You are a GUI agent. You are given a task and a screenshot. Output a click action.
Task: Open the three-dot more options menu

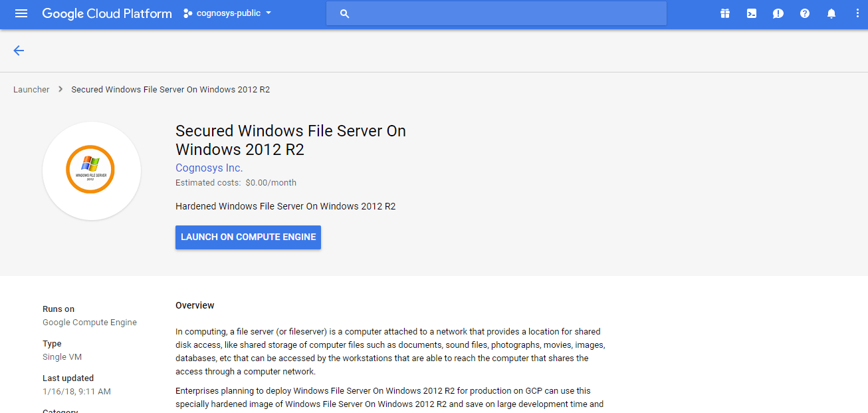(857, 13)
